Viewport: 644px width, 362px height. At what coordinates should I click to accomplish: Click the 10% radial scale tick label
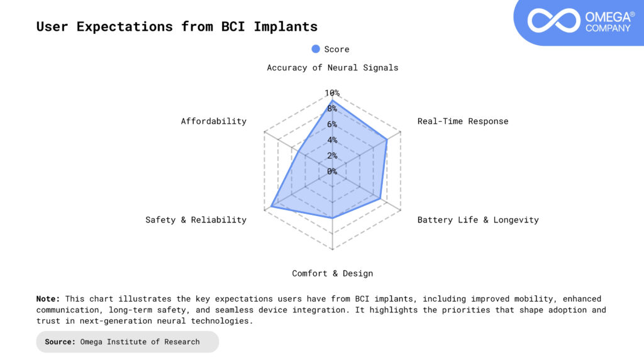(x=332, y=93)
